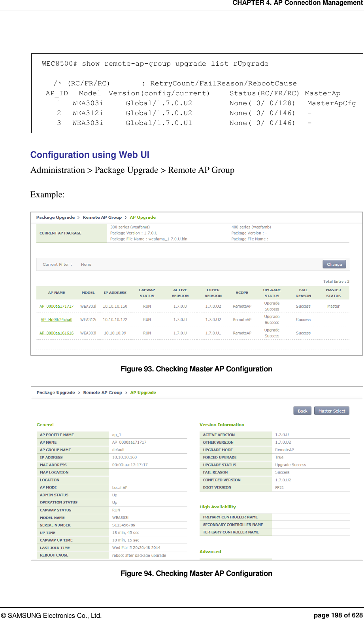This screenshot has height=619, width=364.
Task: Select AP GROUP NAME value 'default'
Action: pyautogui.click(x=118, y=450)
